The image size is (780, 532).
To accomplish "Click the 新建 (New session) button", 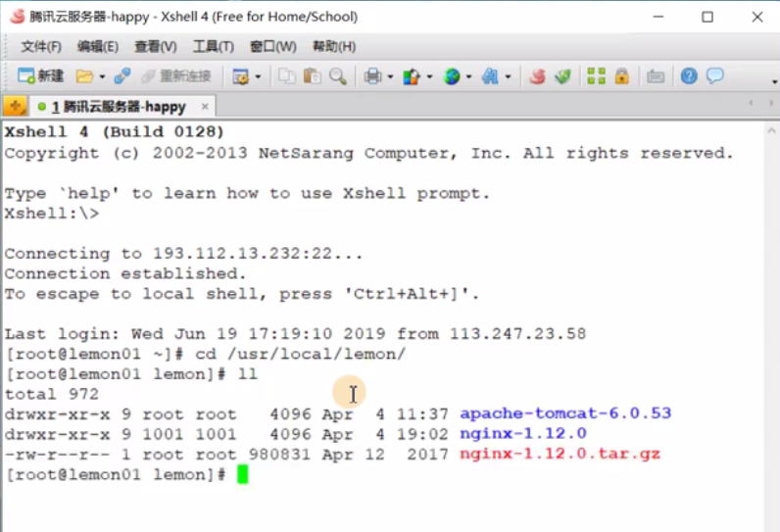I will coord(41,76).
